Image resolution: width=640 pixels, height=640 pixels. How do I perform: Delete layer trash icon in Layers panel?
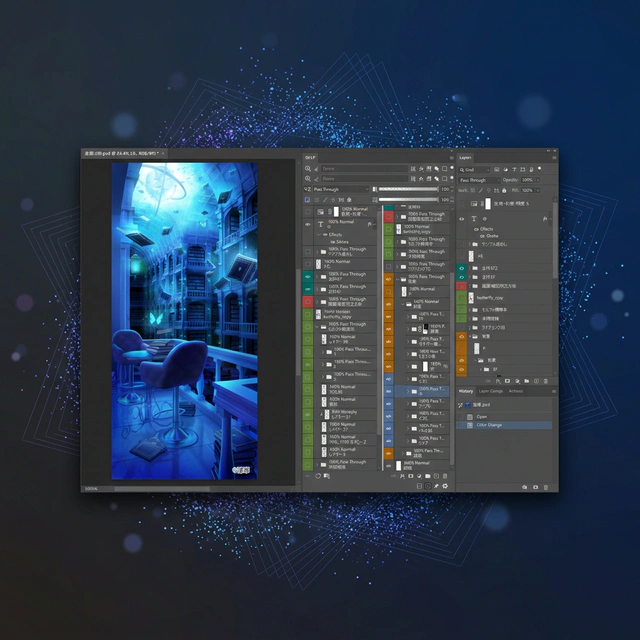[546, 381]
